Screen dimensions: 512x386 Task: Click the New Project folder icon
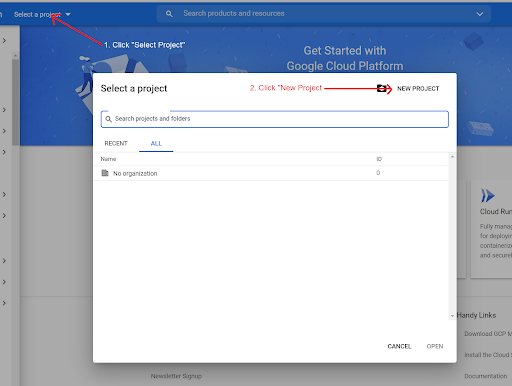[382, 88]
